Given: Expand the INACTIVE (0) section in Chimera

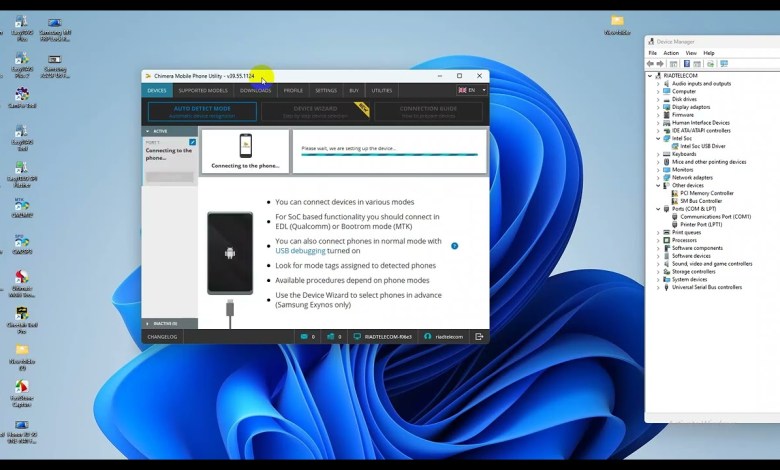Looking at the screenshot, I should tap(148, 324).
